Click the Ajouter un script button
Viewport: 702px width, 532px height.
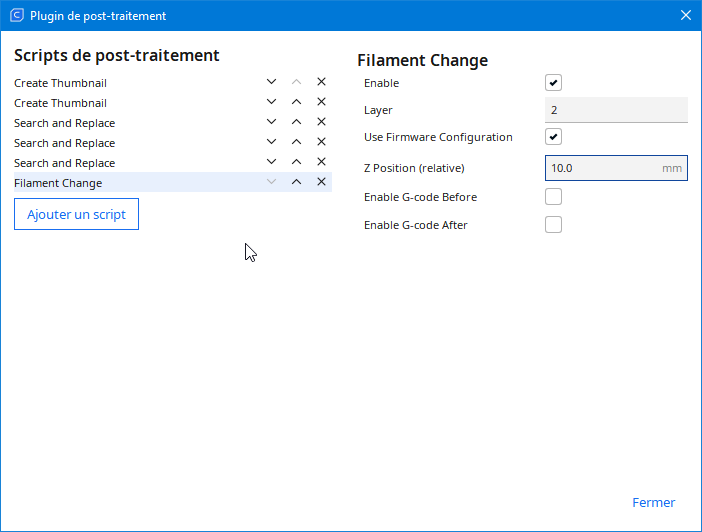pyautogui.click(x=76, y=215)
